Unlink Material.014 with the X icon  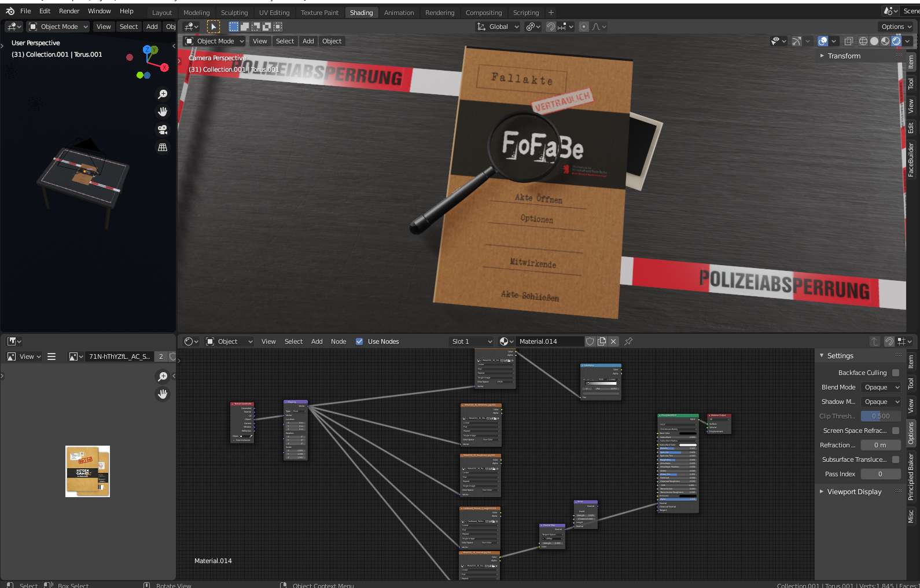[614, 341]
